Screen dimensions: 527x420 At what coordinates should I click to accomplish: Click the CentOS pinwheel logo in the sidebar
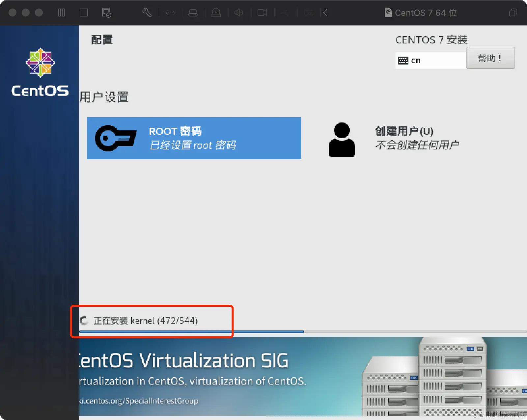pos(40,63)
